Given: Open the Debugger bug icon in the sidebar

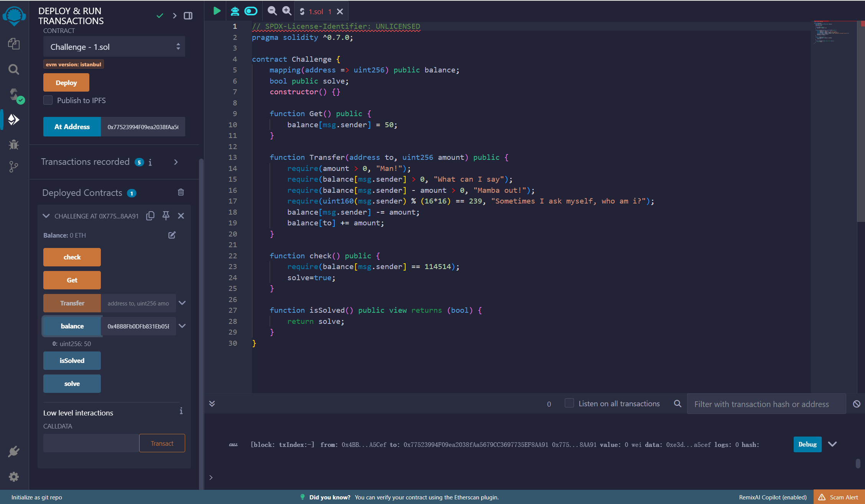Looking at the screenshot, I should pyautogui.click(x=14, y=144).
